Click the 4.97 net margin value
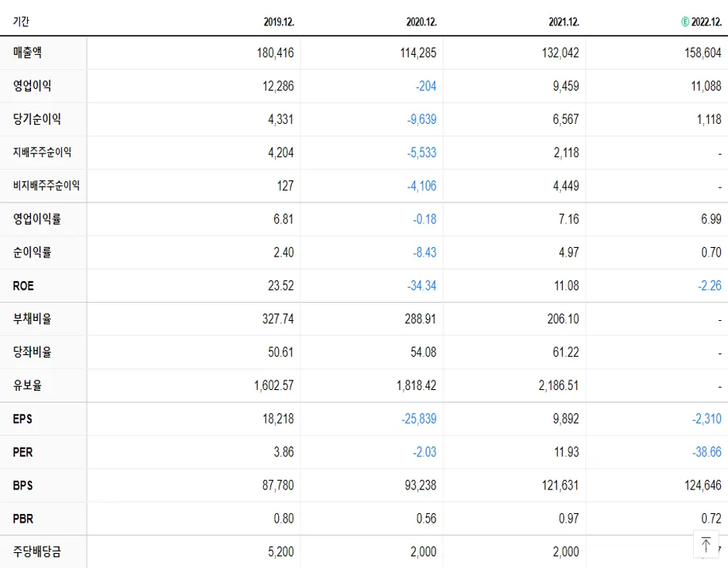 coord(569,253)
